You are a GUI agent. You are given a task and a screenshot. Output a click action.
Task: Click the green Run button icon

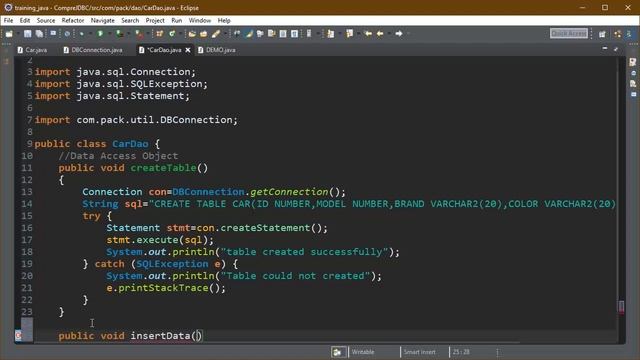click(100, 33)
